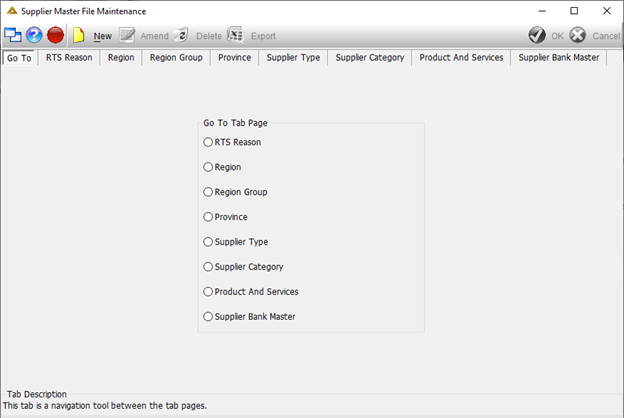This screenshot has height=418, width=624.
Task: Click the Export spreadsheet icon
Action: [x=235, y=35]
